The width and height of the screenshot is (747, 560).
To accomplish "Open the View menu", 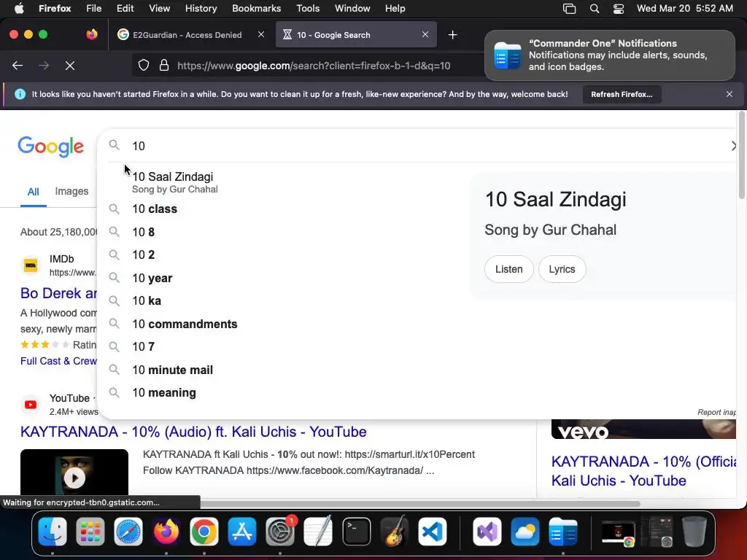I will click(159, 9).
